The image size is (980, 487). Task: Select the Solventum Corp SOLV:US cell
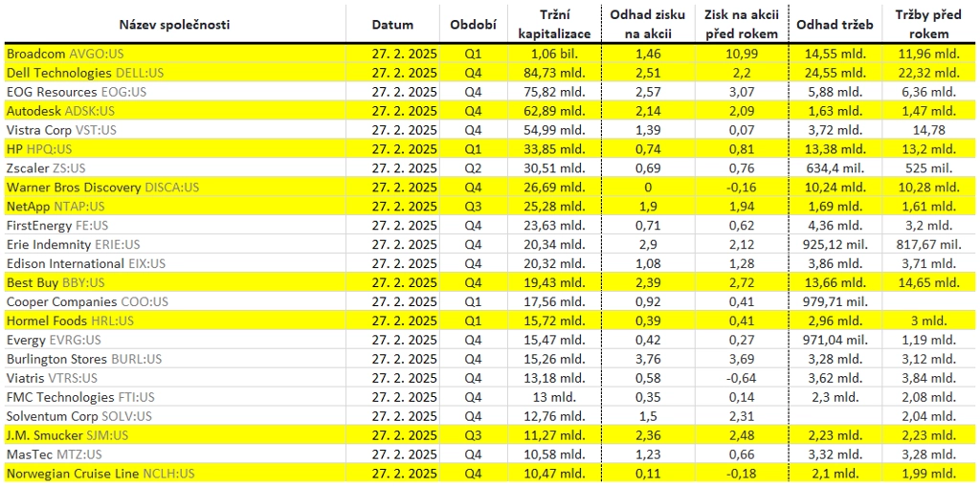click(x=174, y=416)
